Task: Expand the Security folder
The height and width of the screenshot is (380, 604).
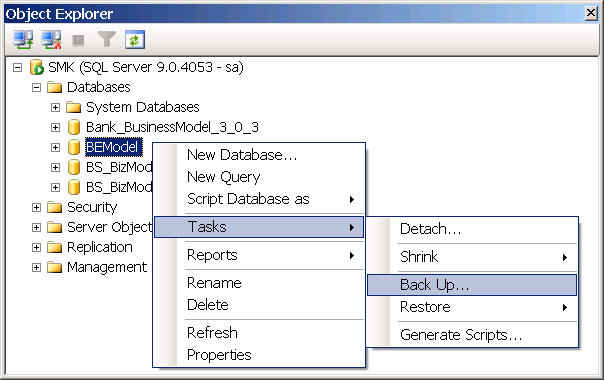Action: point(36,208)
